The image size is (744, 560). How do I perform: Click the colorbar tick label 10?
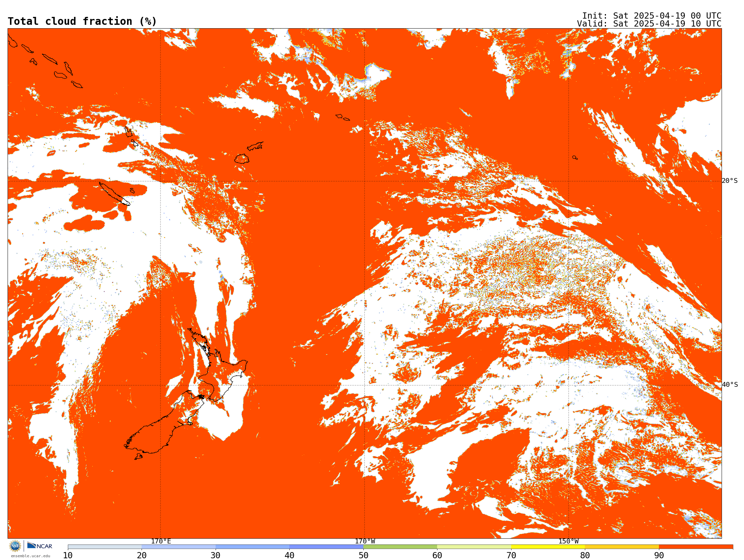click(x=68, y=556)
